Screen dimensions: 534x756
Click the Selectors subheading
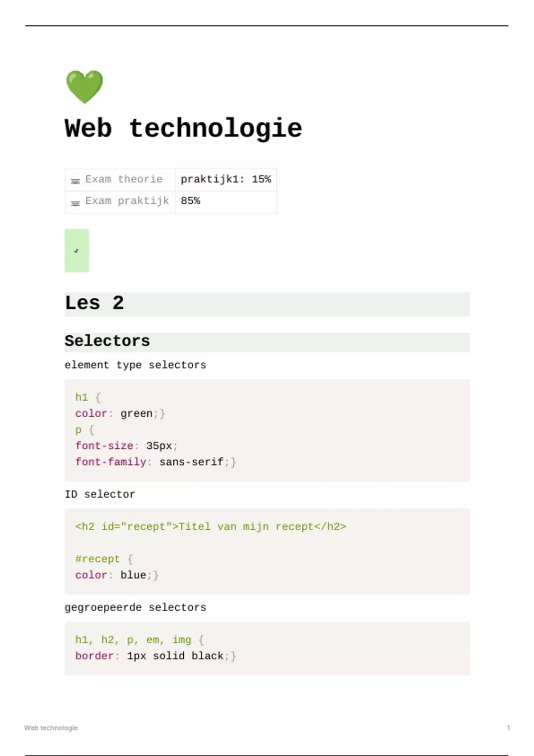(x=107, y=341)
